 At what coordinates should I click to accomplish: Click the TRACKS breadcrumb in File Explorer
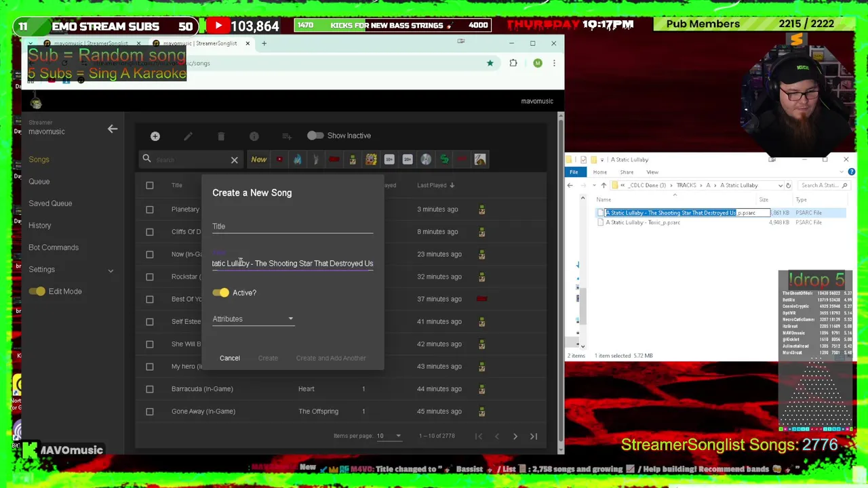(x=686, y=185)
